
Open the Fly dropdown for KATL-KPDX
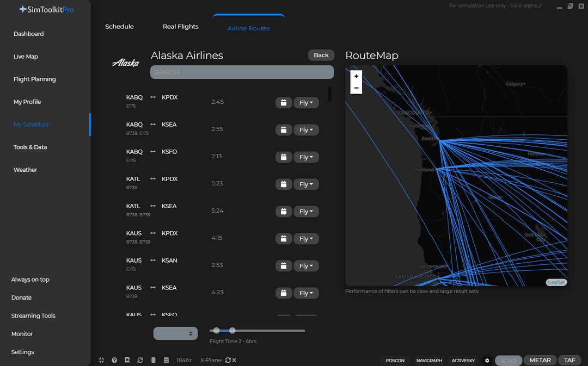306,184
